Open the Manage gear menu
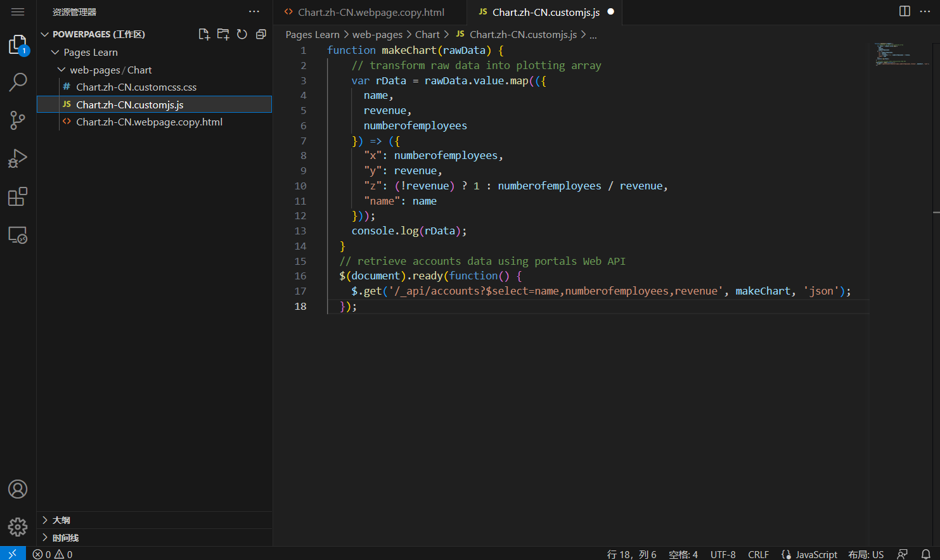This screenshot has width=940, height=560. coord(18,527)
